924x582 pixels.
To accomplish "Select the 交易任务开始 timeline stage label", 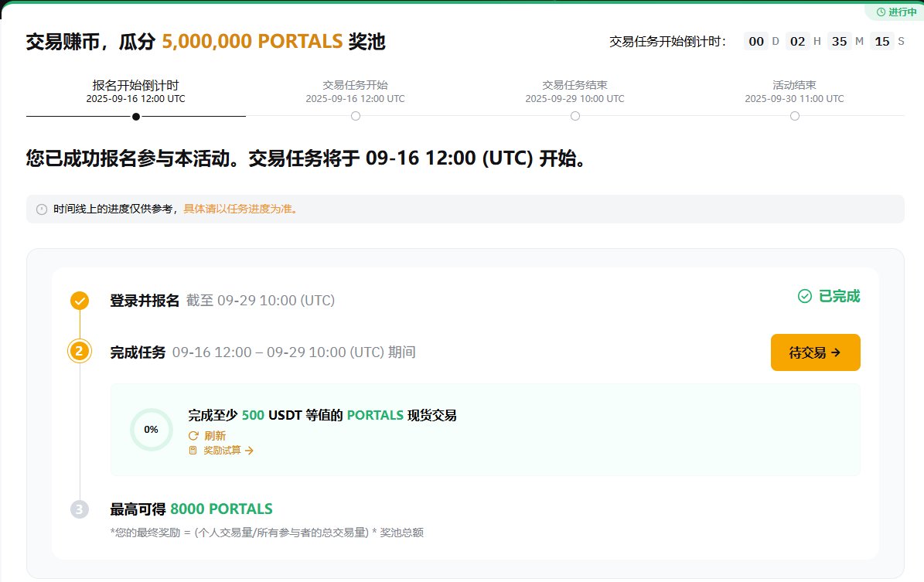I will [x=356, y=86].
